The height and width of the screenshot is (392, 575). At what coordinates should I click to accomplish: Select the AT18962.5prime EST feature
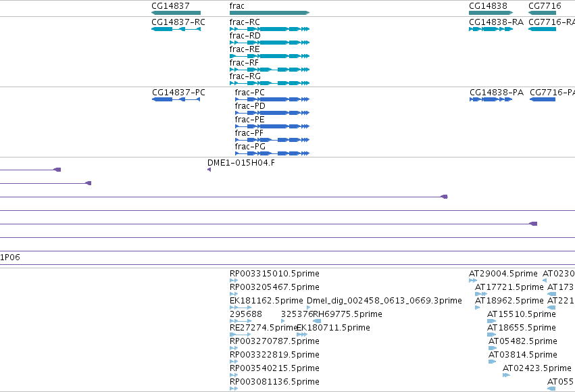point(478,308)
